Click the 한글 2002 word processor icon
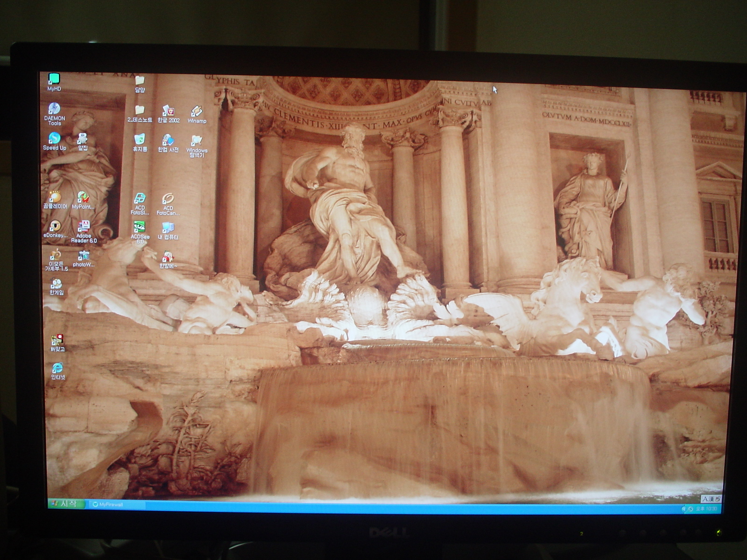The width and height of the screenshot is (747, 560). (x=168, y=112)
